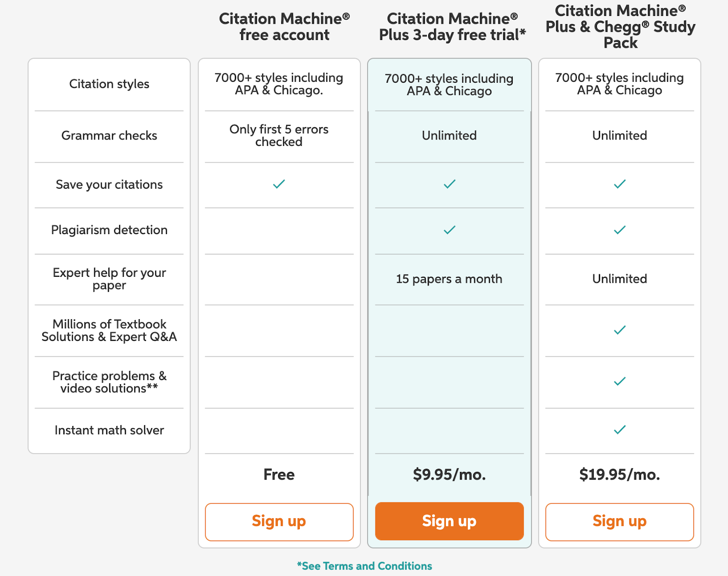Click the Expert help for your paper label
The width and height of the screenshot is (728, 576).
109,279
